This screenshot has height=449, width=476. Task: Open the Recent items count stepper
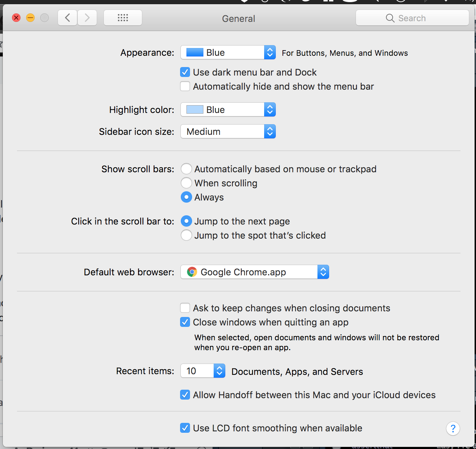point(220,371)
